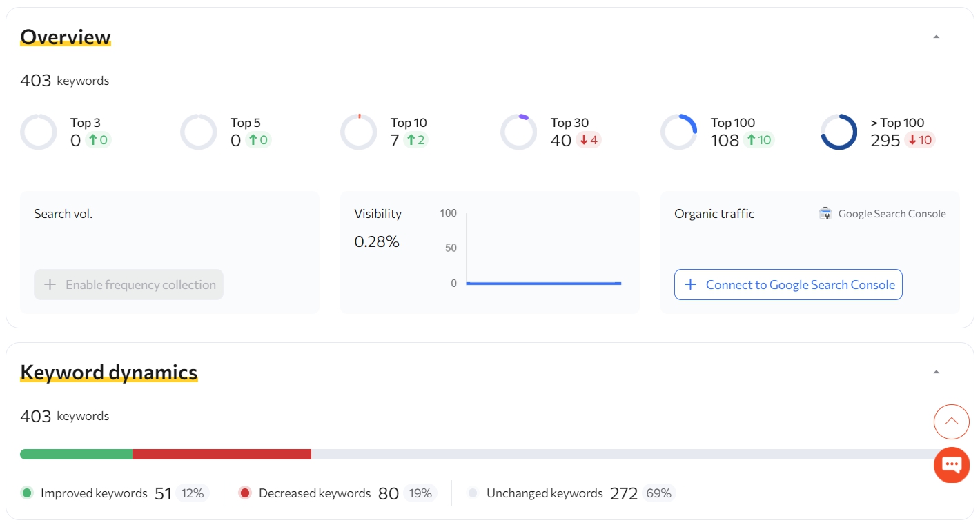Click the 80 decreased keywords number
Viewport: 980px width, 525px height.
coord(389,493)
